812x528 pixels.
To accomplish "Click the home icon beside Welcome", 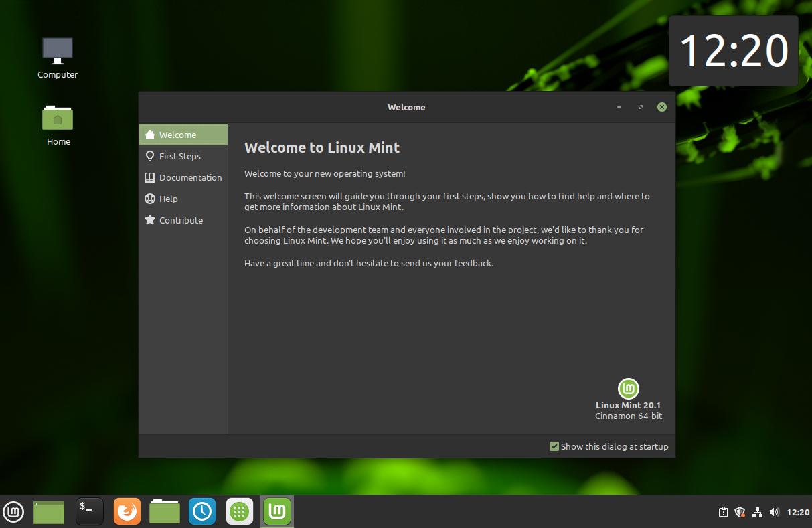I will point(150,135).
